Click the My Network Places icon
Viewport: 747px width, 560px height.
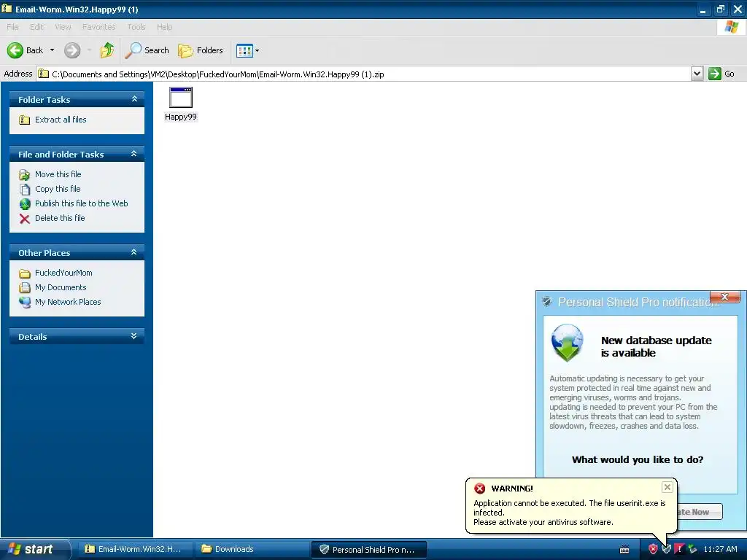(24, 303)
